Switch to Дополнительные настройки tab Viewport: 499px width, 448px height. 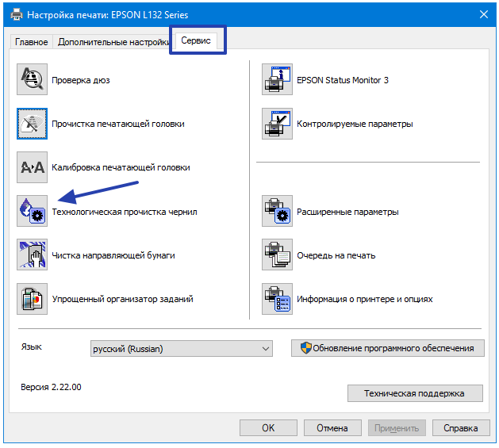113,42
